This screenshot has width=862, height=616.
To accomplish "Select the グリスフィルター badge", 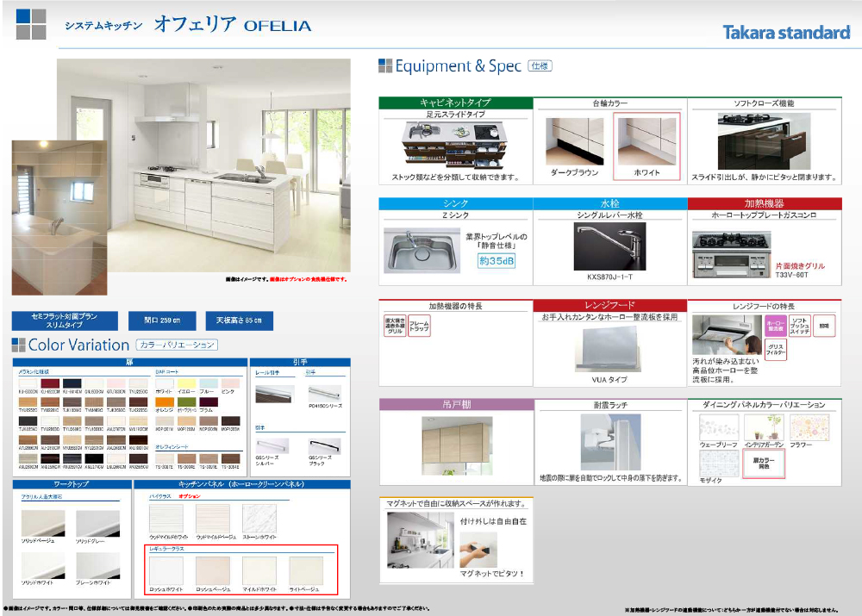I will (x=776, y=350).
